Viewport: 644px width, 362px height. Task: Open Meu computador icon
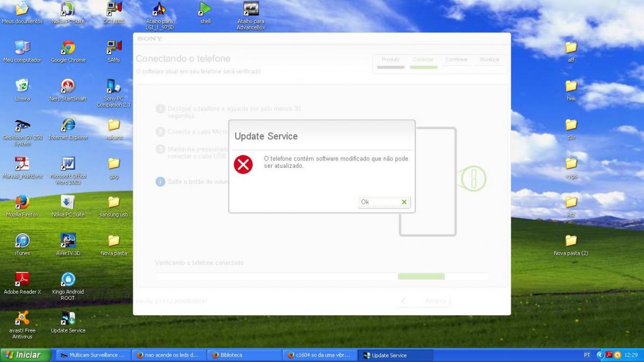click(22, 51)
